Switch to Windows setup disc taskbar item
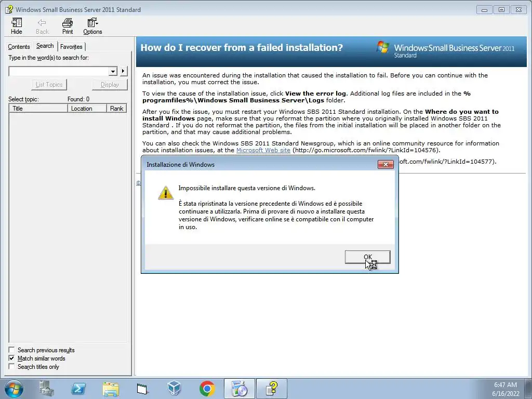 (239, 389)
